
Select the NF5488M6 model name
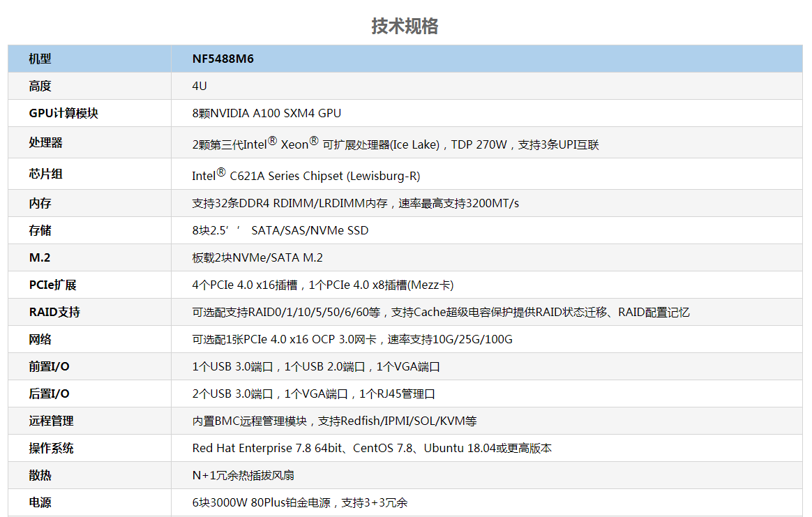tap(223, 59)
